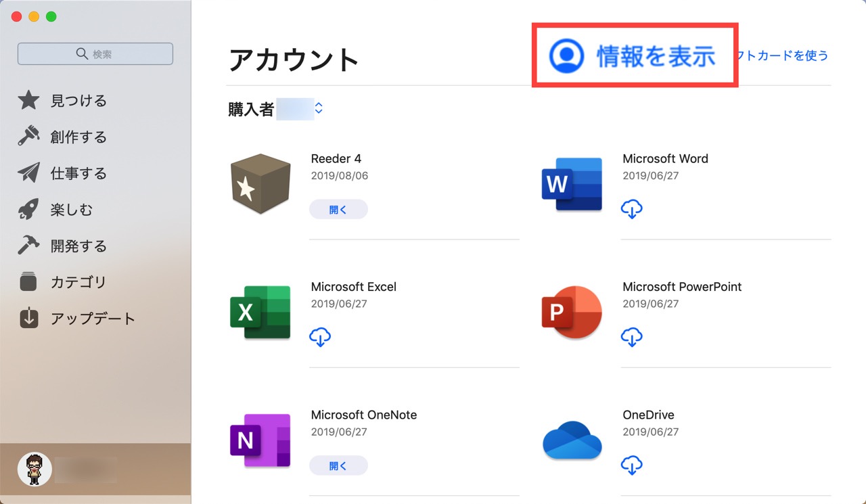Screen dimensions: 866x504
Task: Click the Microsoft Excel title text
Action: coord(354,287)
